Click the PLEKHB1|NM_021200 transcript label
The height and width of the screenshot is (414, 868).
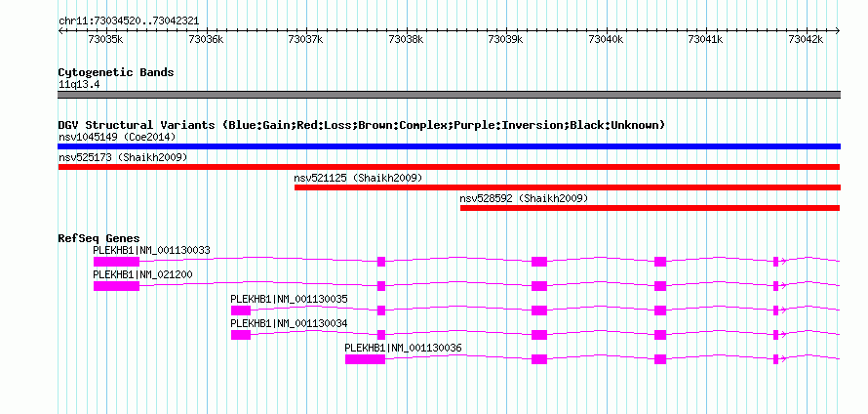tap(142, 275)
